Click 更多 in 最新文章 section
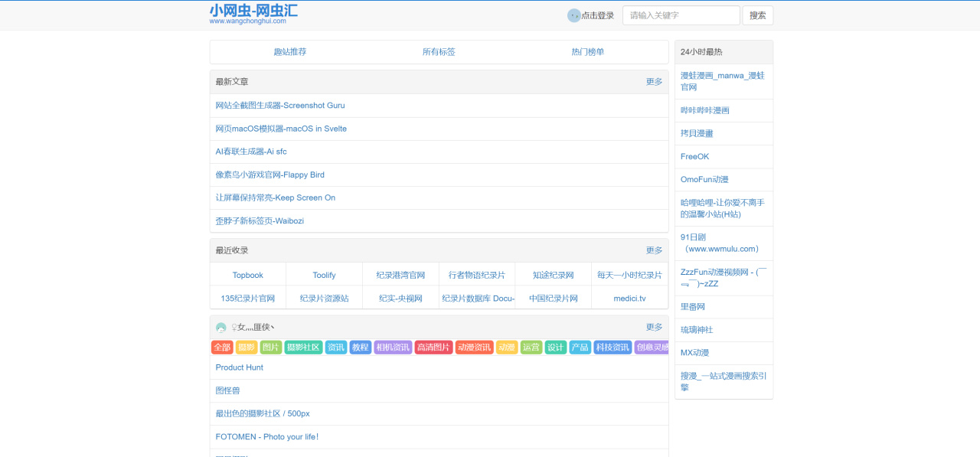The height and width of the screenshot is (457, 980). tap(654, 82)
